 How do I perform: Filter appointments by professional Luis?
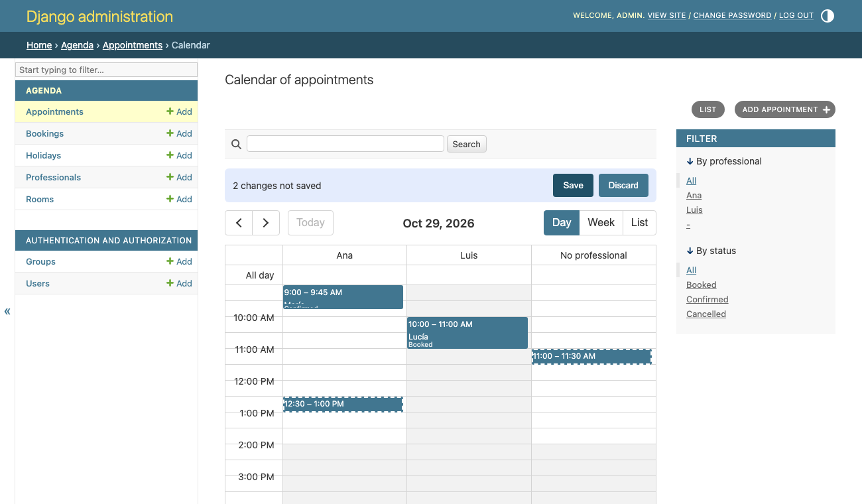click(694, 210)
